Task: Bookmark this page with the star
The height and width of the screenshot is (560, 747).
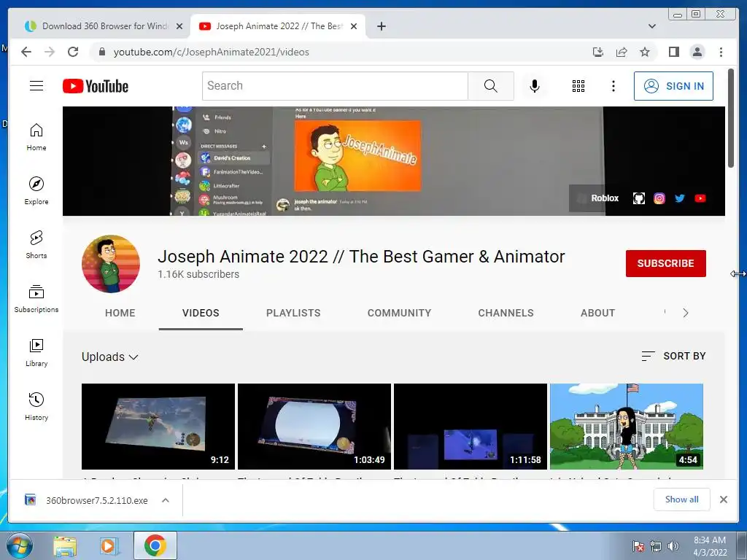Action: pyautogui.click(x=645, y=52)
